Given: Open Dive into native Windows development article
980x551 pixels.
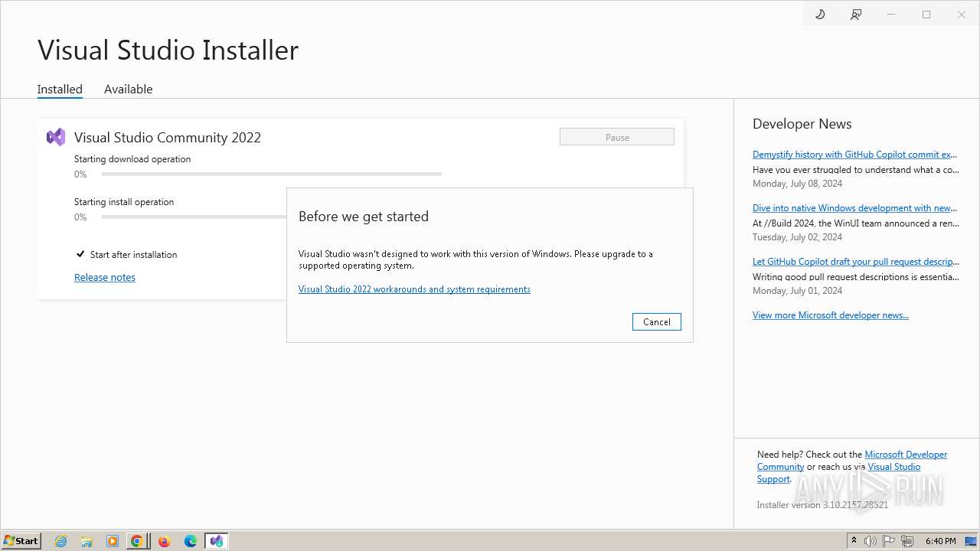Looking at the screenshot, I should click(854, 208).
